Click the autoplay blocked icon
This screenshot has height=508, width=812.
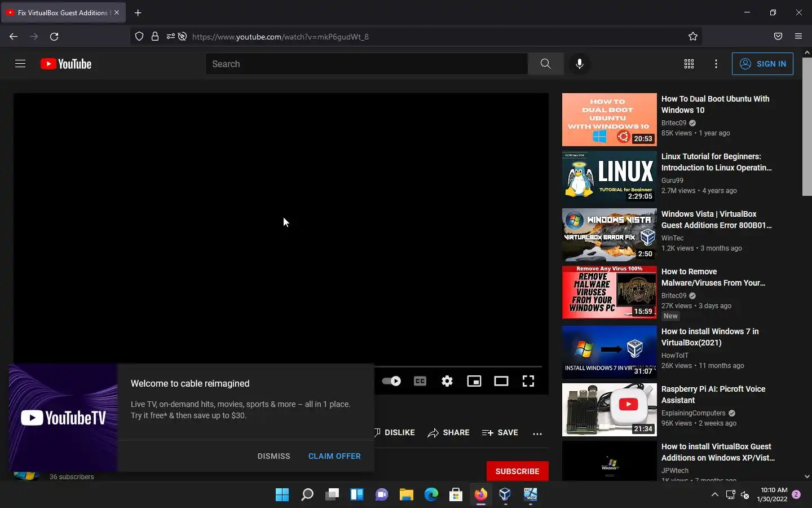click(182, 37)
